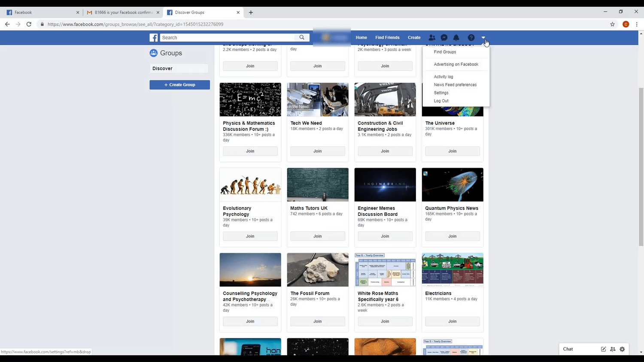The image size is (644, 362).
Task: Close the Discover Groups tab
Action: click(238, 12)
